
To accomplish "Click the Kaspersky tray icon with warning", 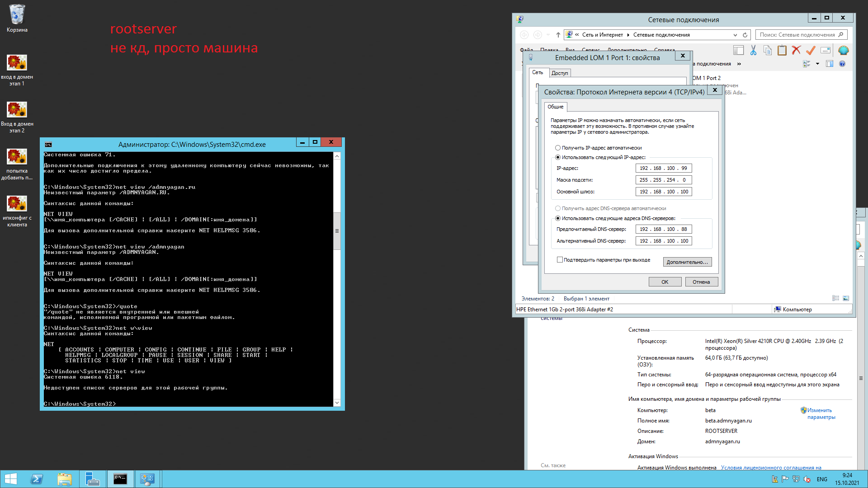I will 774,479.
